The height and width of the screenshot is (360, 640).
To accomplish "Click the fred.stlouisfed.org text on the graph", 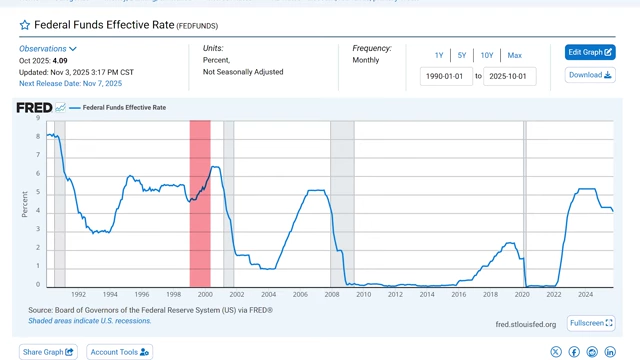I will (x=526, y=324).
